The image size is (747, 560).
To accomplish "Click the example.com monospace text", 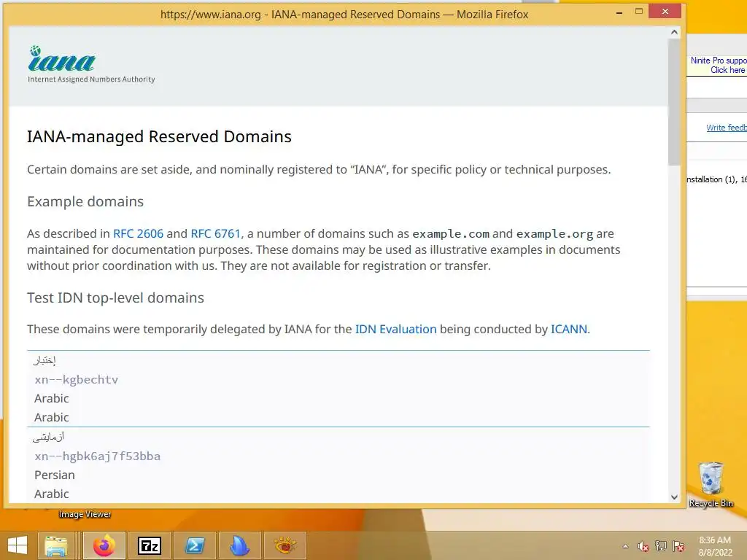I will pyautogui.click(x=451, y=234).
